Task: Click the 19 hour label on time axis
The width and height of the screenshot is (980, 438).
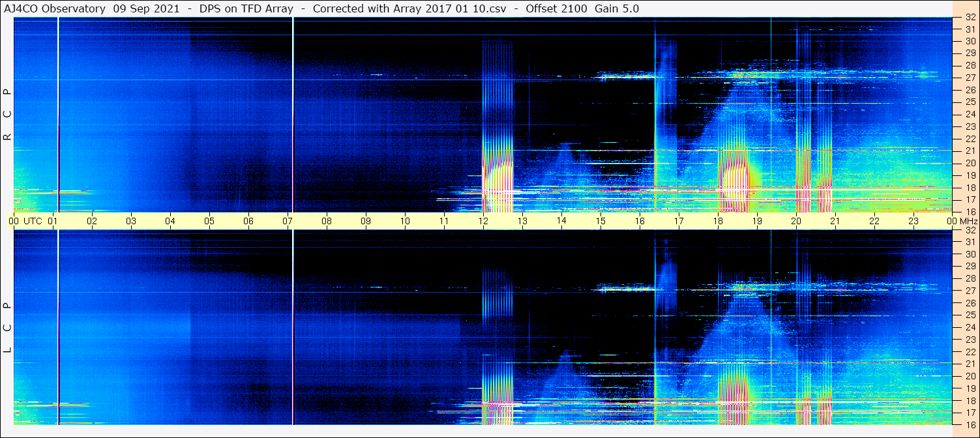Action: click(x=757, y=221)
